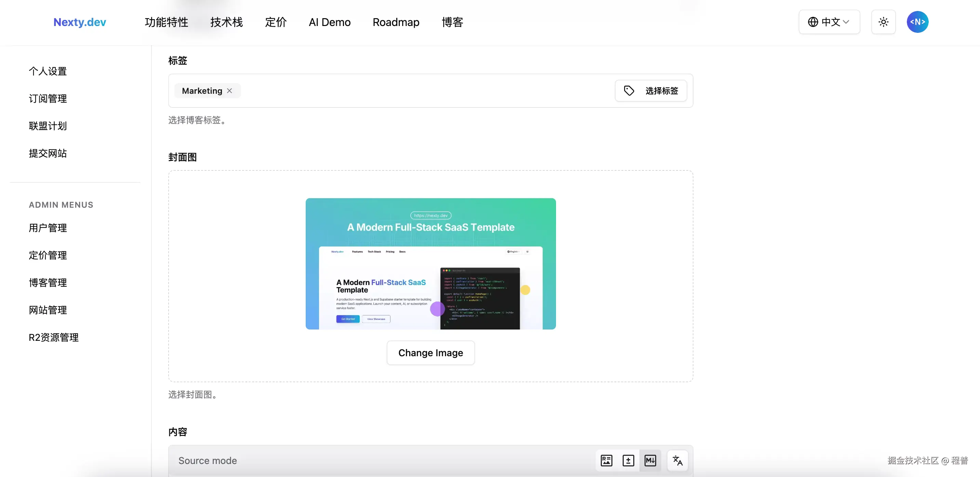The width and height of the screenshot is (980, 477).
Task: Select 博客管理 in the sidebar
Action: pos(47,282)
